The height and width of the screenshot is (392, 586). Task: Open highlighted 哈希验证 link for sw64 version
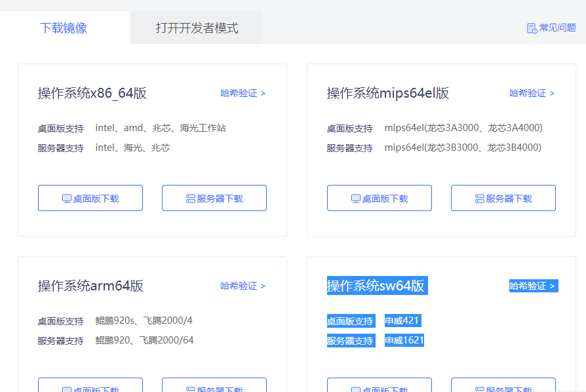tap(533, 286)
